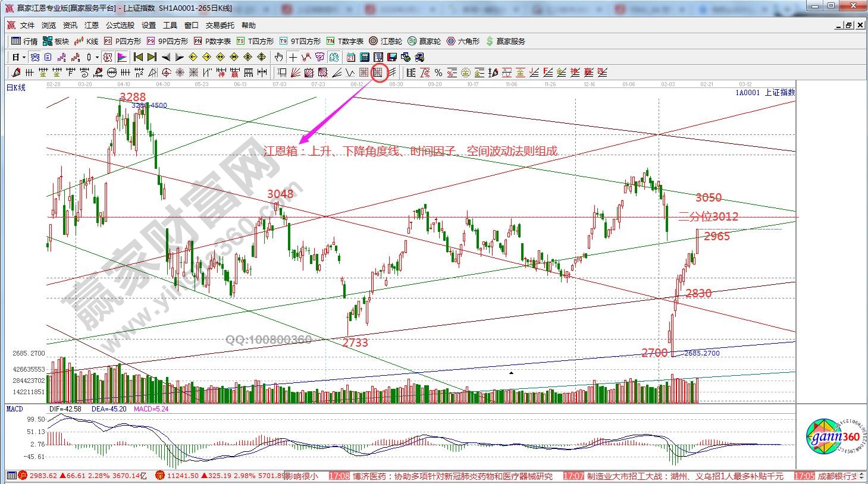Open the 六角形 hexagon chart tool
The height and width of the screenshot is (484, 868).
[463, 41]
